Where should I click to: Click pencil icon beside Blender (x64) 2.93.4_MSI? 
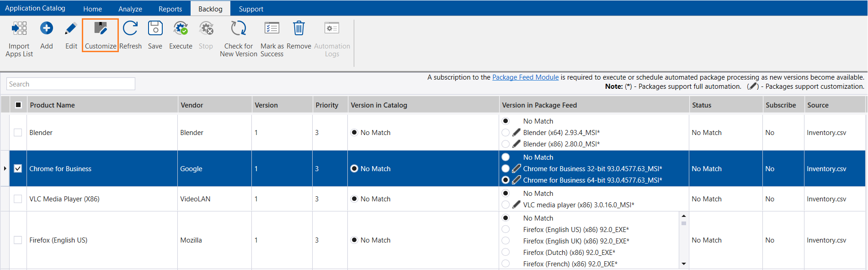(x=517, y=132)
